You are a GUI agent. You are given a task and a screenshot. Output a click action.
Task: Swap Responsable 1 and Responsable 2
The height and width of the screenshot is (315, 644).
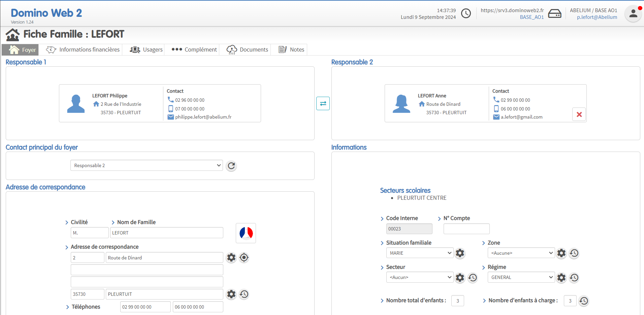click(323, 103)
